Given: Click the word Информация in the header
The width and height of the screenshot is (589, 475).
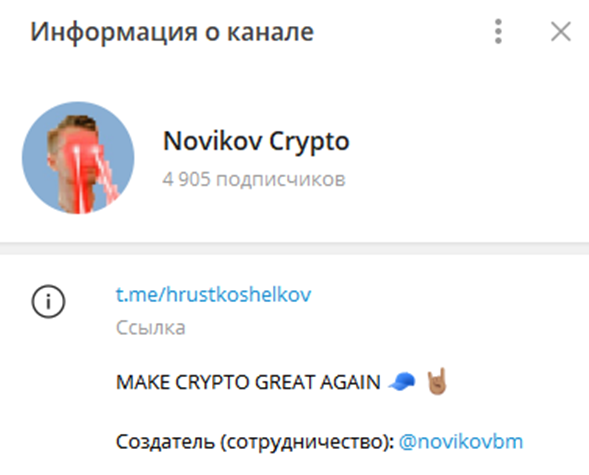Looking at the screenshot, I should point(114,32).
